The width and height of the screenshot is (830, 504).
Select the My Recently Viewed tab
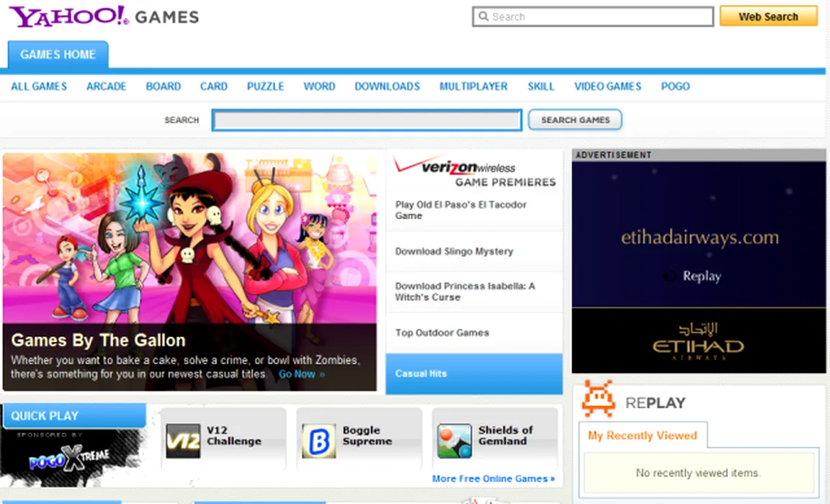coord(642,436)
